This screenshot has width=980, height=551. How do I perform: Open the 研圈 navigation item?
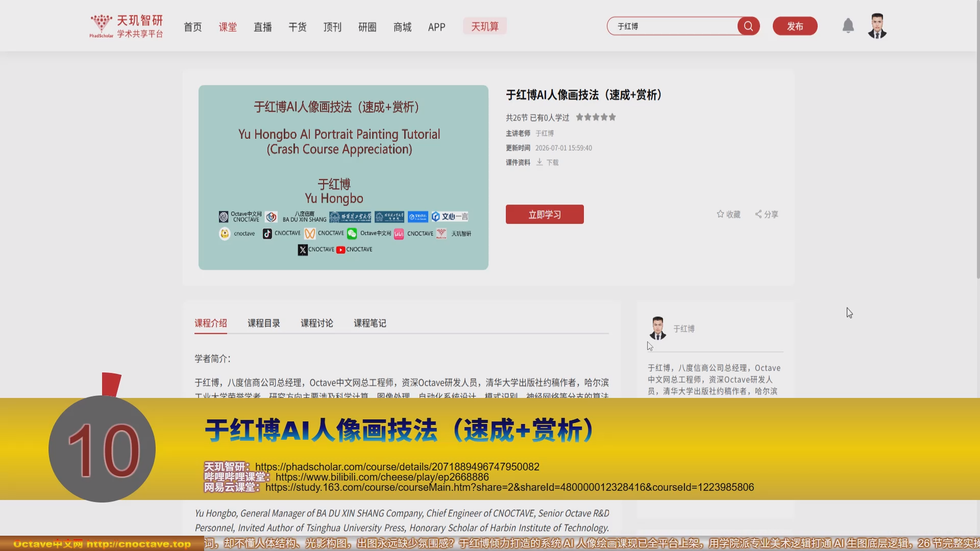click(x=367, y=27)
